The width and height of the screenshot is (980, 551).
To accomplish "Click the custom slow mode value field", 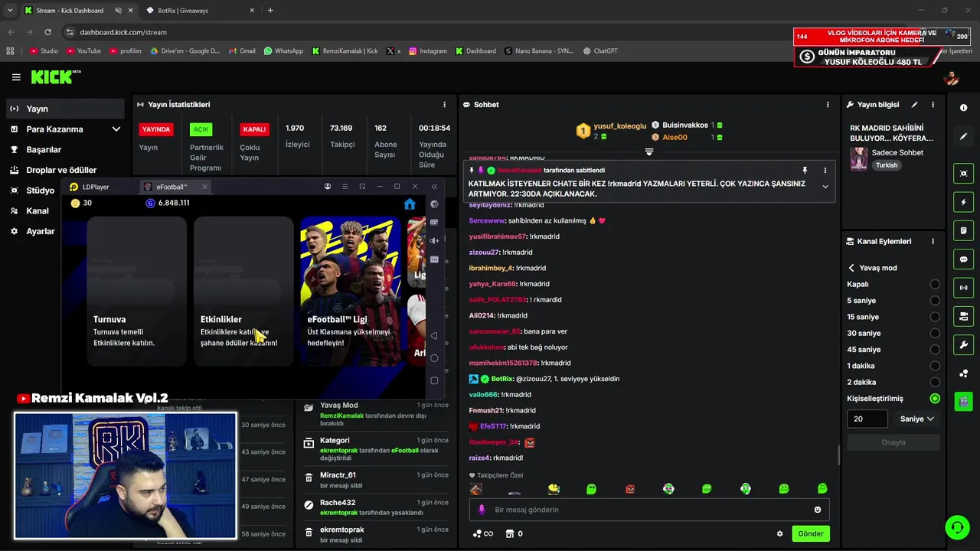I will (x=867, y=419).
